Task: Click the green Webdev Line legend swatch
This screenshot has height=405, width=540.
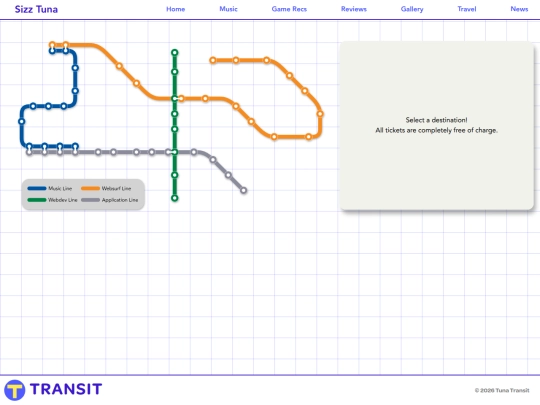Action: pos(37,200)
